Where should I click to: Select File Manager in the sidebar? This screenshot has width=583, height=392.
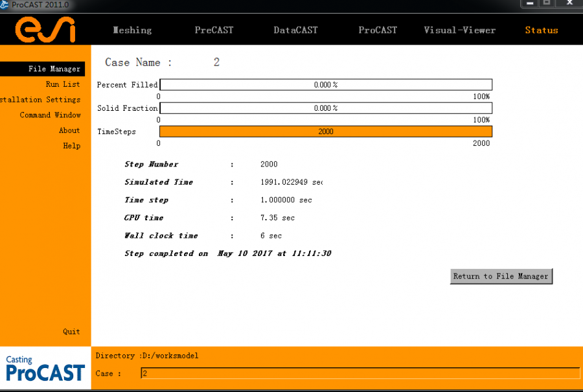[x=42, y=69]
